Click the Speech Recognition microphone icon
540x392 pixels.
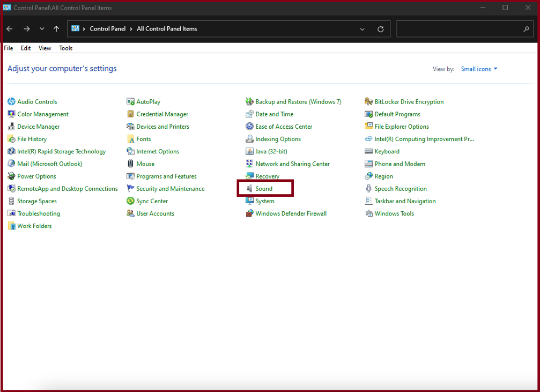369,188
